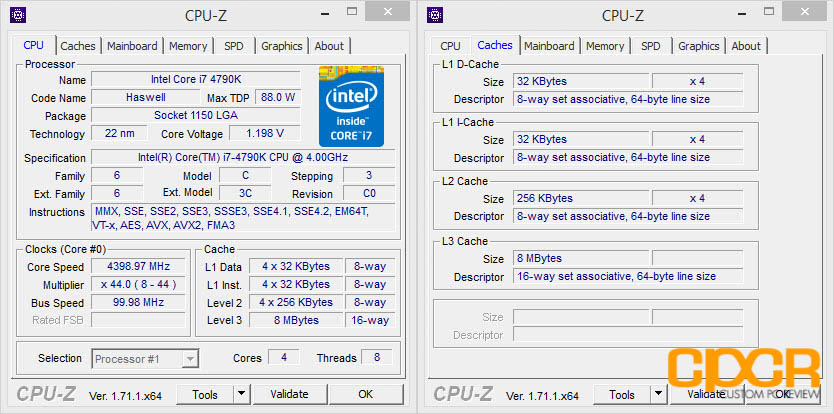Click OK button in left window
The image size is (834, 414).
[x=365, y=394]
